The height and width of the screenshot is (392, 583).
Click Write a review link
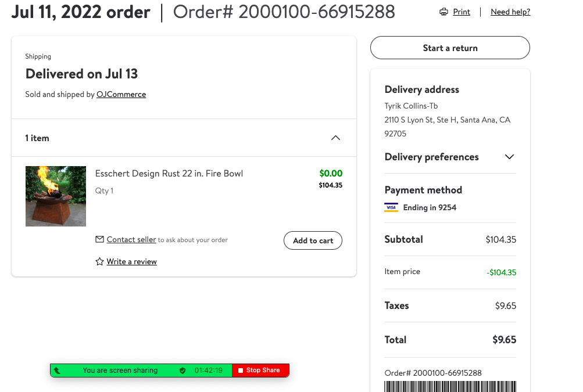point(131,261)
